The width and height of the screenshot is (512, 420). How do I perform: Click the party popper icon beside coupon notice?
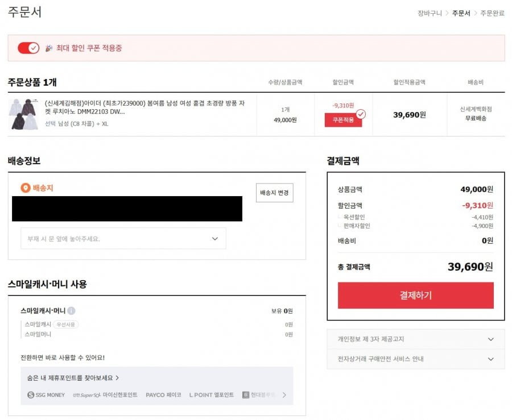(49, 48)
